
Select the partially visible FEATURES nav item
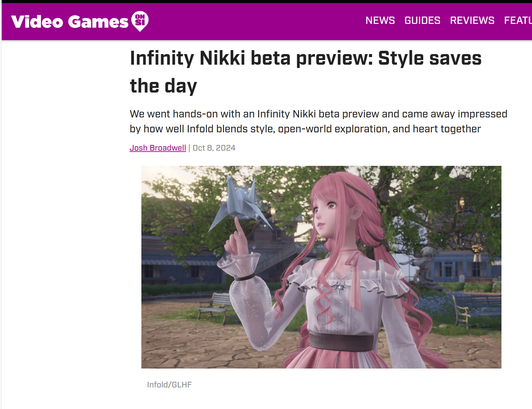pyautogui.click(x=518, y=21)
